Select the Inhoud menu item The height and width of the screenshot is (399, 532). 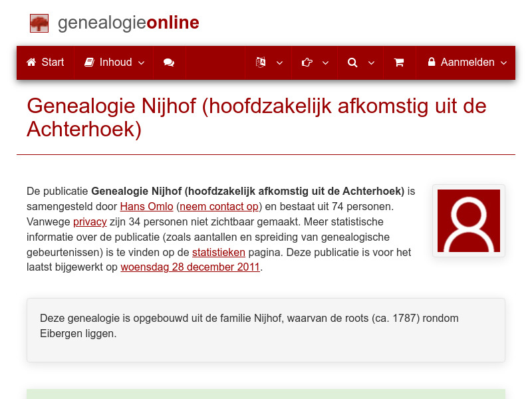113,62
